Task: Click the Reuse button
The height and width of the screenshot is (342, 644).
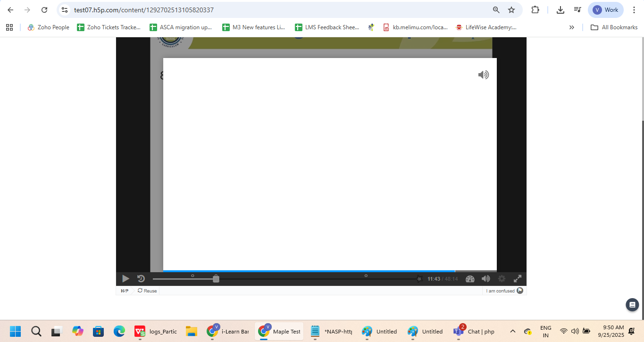Action: click(x=147, y=291)
